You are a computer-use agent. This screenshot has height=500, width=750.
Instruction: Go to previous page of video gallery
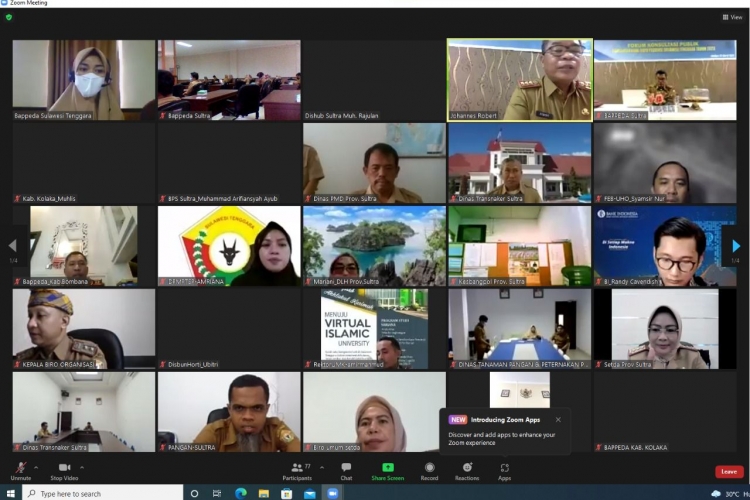tap(12, 246)
